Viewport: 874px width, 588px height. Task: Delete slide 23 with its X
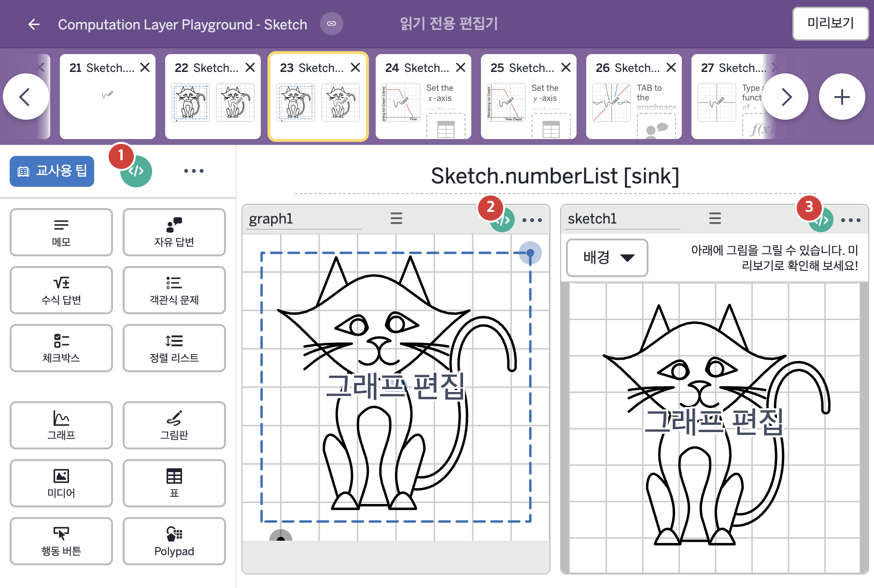coord(355,68)
